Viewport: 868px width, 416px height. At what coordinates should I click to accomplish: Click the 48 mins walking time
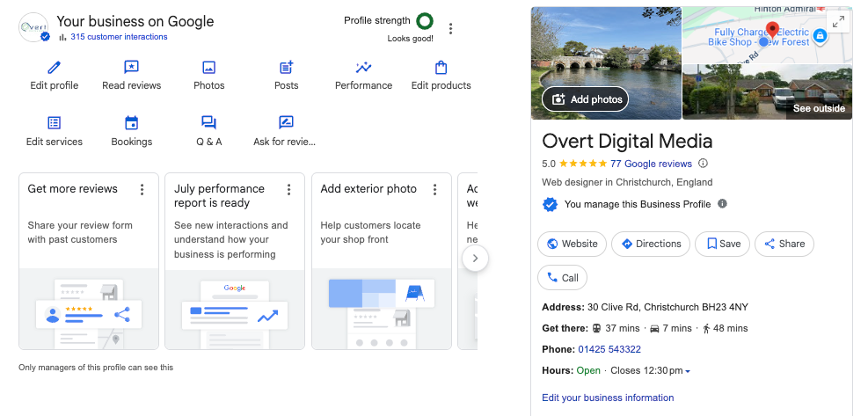coord(730,328)
